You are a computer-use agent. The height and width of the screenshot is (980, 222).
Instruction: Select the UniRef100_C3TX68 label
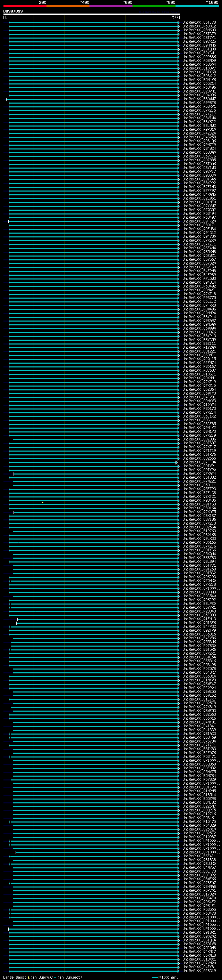tap(199, 72)
